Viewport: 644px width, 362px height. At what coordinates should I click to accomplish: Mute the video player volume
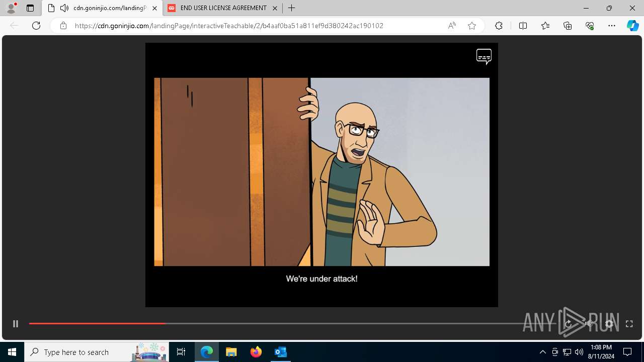[x=589, y=324]
